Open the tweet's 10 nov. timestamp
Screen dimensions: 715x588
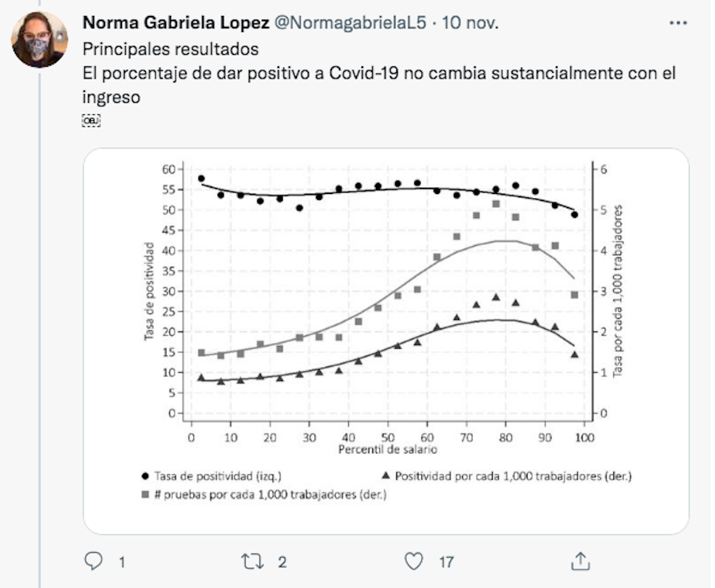click(x=471, y=23)
